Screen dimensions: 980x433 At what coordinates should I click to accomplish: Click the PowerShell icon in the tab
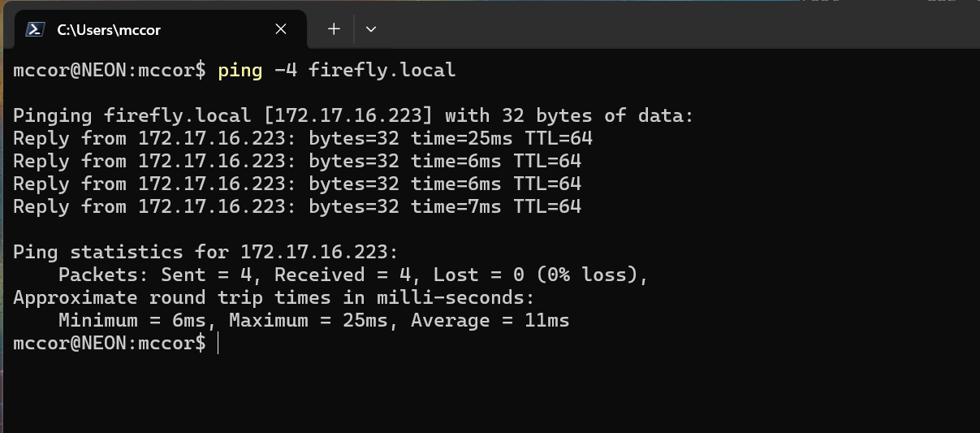pos(35,29)
